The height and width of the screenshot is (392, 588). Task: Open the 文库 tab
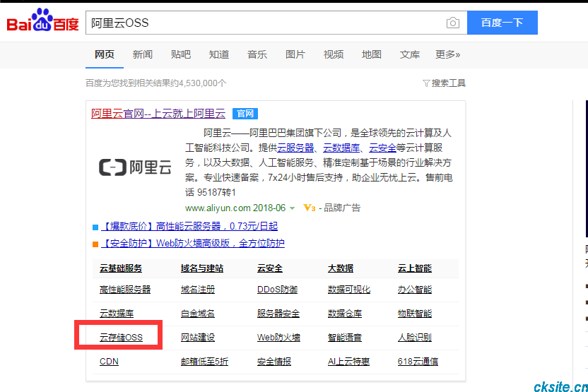[x=410, y=54]
